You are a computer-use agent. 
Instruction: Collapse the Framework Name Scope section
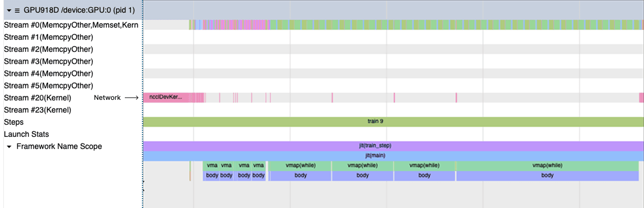click(9, 146)
